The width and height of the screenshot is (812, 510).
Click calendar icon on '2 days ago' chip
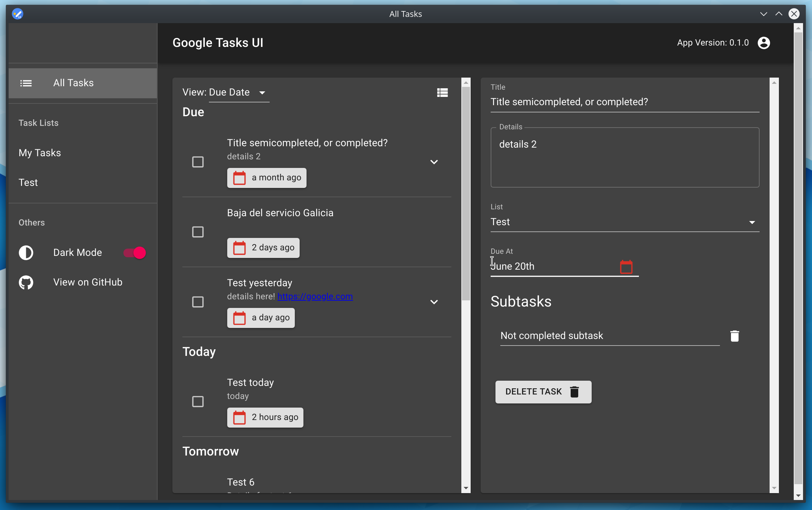click(x=239, y=248)
